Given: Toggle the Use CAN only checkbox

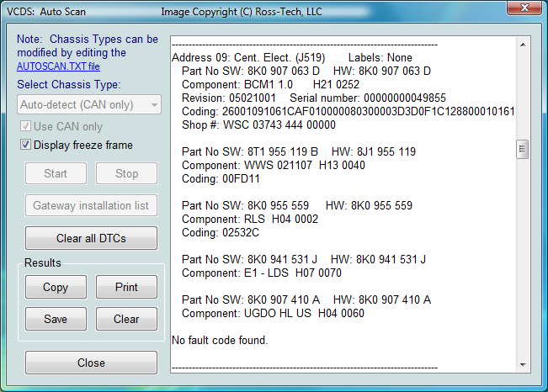Looking at the screenshot, I should click(25, 126).
